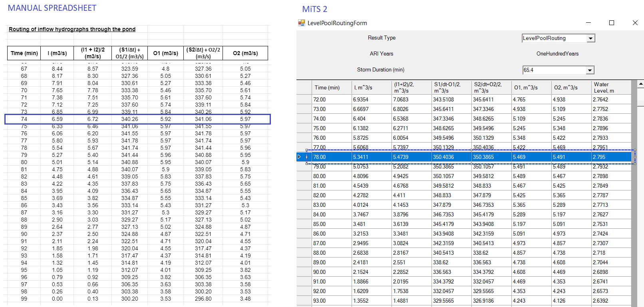644x307 pixels.
Task: Click the 4.22 cell in spreadsheet row 83
Action: [x=57, y=184]
